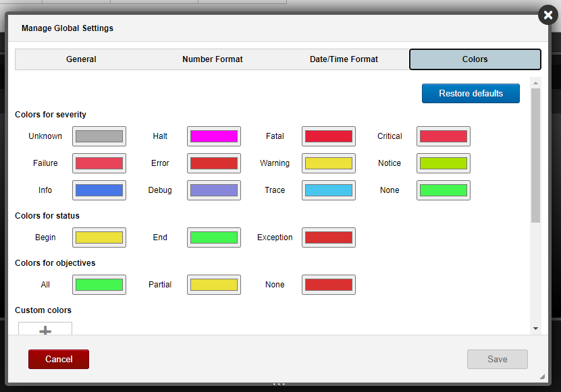Edit the magenta Halt severity color
Screen dimensions: 561x392
[x=213, y=136]
